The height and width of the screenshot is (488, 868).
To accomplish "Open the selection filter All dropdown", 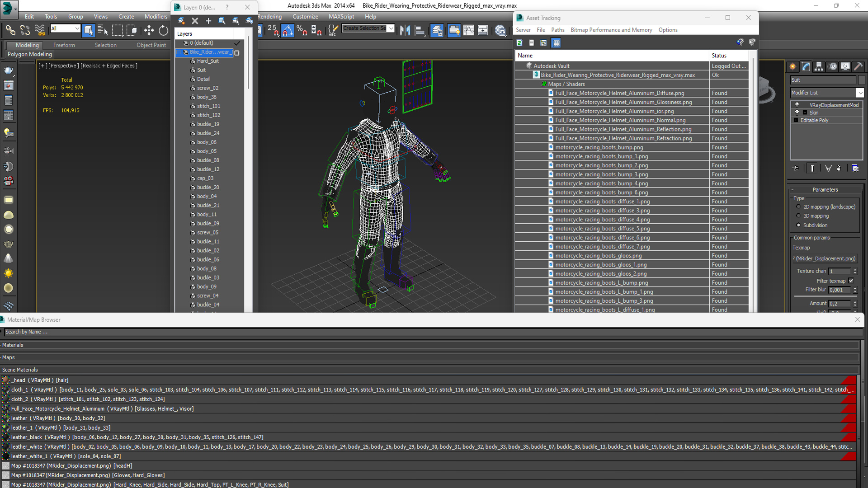I will [x=77, y=28].
